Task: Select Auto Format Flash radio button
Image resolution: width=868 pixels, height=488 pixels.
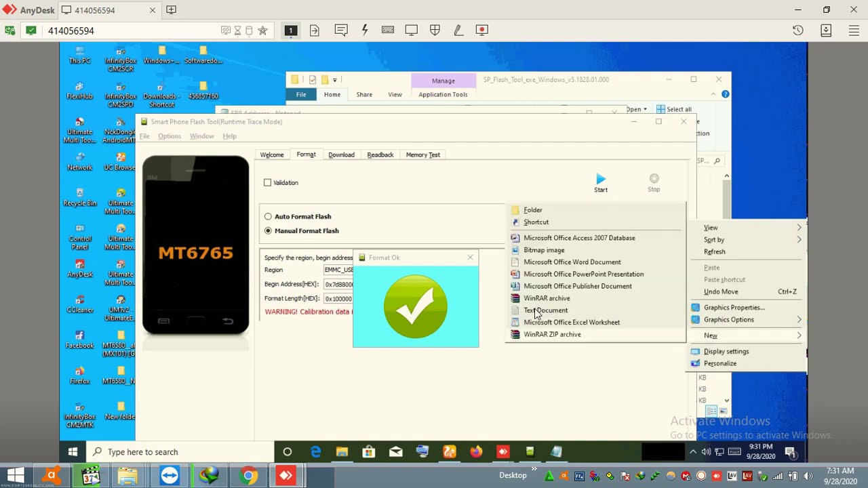Action: (x=269, y=216)
